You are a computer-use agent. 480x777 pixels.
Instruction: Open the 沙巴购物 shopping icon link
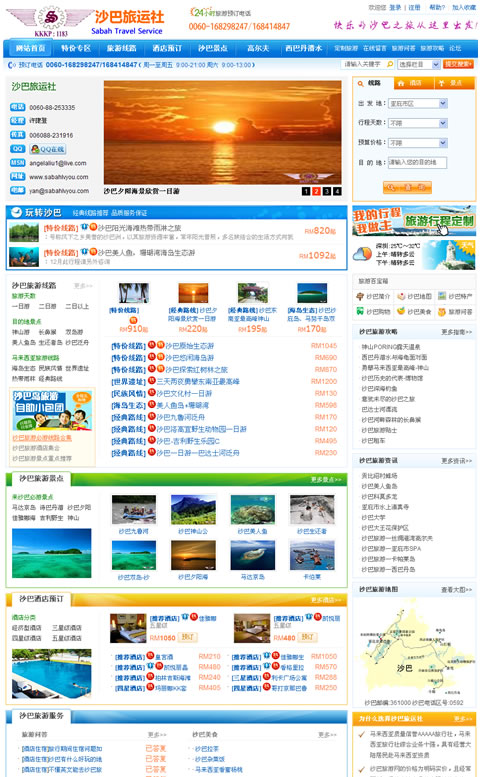pos(373,312)
